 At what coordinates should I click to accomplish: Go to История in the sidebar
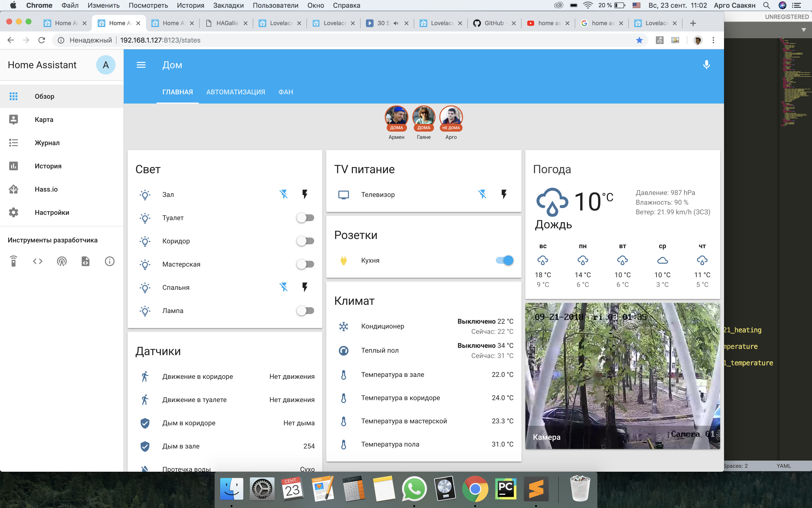[x=62, y=166]
